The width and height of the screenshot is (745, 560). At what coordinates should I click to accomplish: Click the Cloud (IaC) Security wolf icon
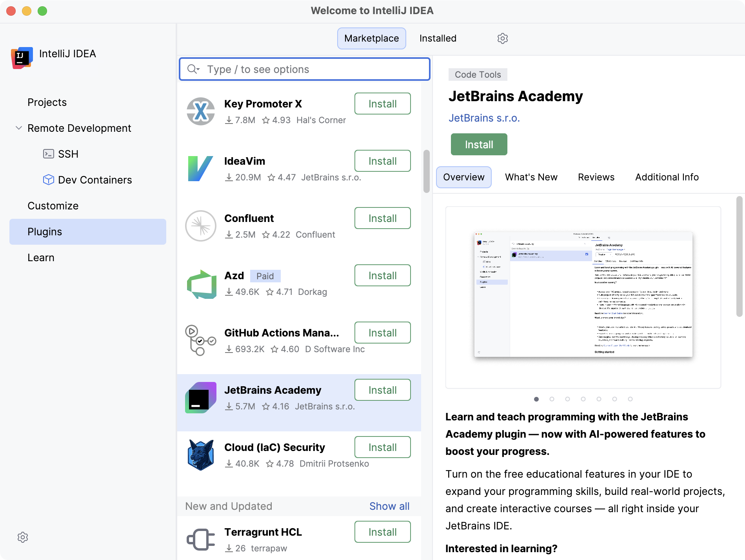click(201, 455)
